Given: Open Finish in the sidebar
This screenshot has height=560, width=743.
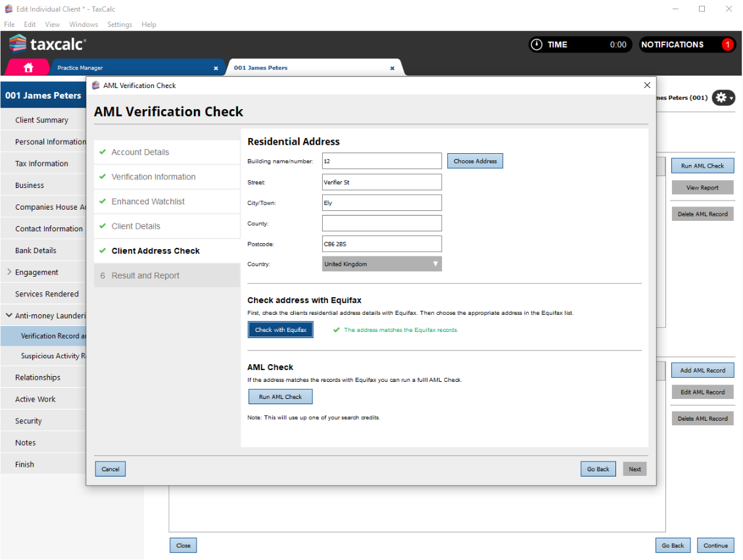Looking at the screenshot, I should click(x=43, y=464).
